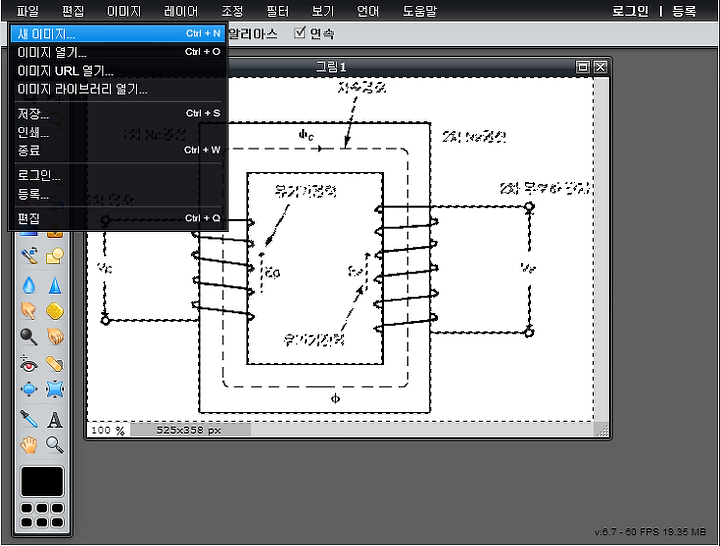The height and width of the screenshot is (546, 720).
Task: Open the 이미지 menu in menu bar
Action: (124, 11)
